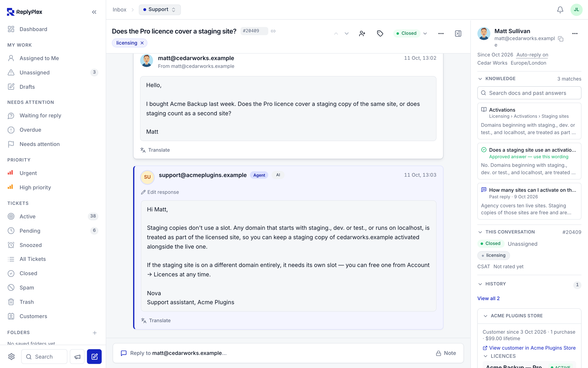
Task: Copy Matt Sullivan's email address
Action: 561,39
